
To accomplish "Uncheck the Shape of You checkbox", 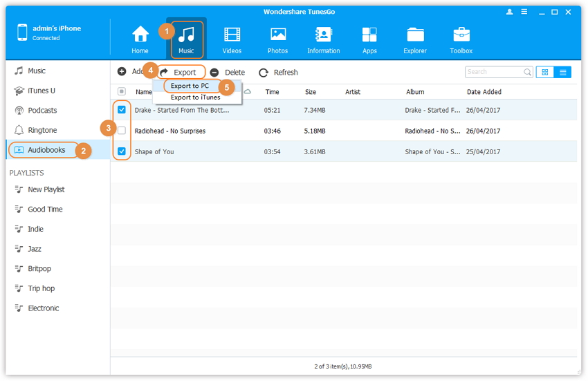I will pyautogui.click(x=122, y=151).
